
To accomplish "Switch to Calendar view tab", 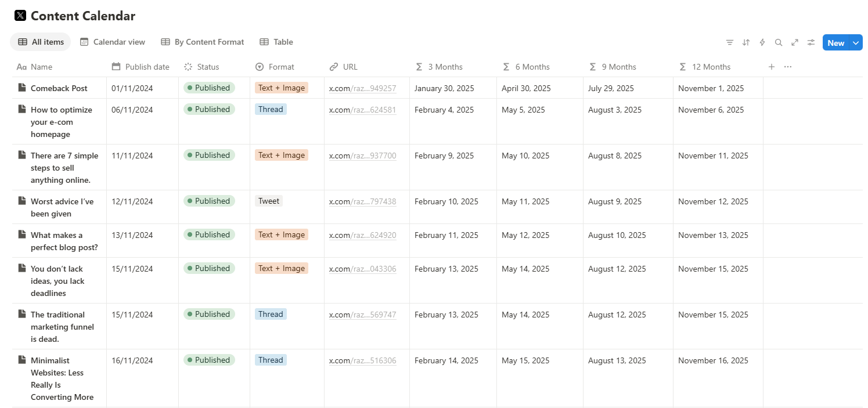I will 113,42.
